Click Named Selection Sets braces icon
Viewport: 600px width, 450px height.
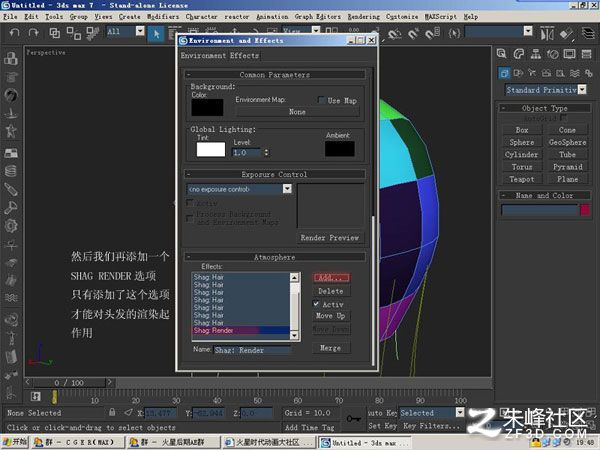pos(454,34)
